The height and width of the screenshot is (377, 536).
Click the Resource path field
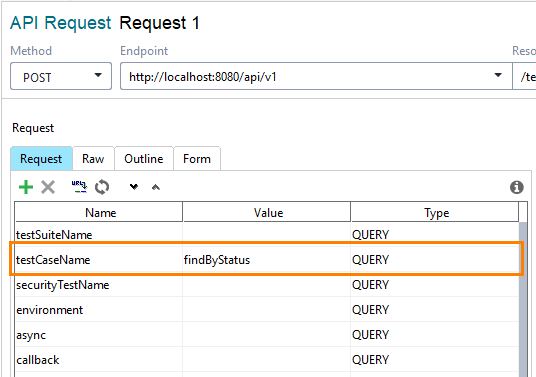[524, 76]
